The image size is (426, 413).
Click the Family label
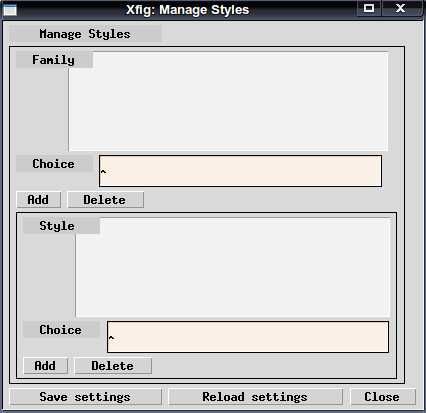54,60
